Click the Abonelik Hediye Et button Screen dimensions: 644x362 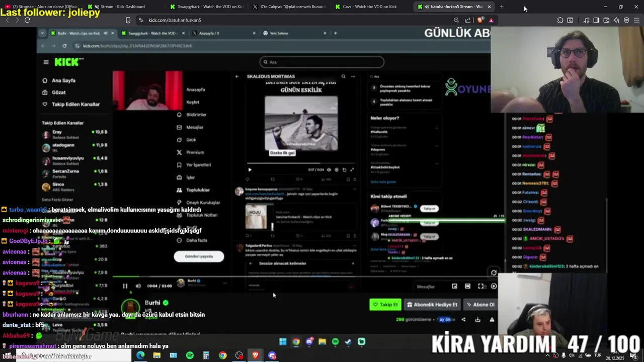click(432, 305)
